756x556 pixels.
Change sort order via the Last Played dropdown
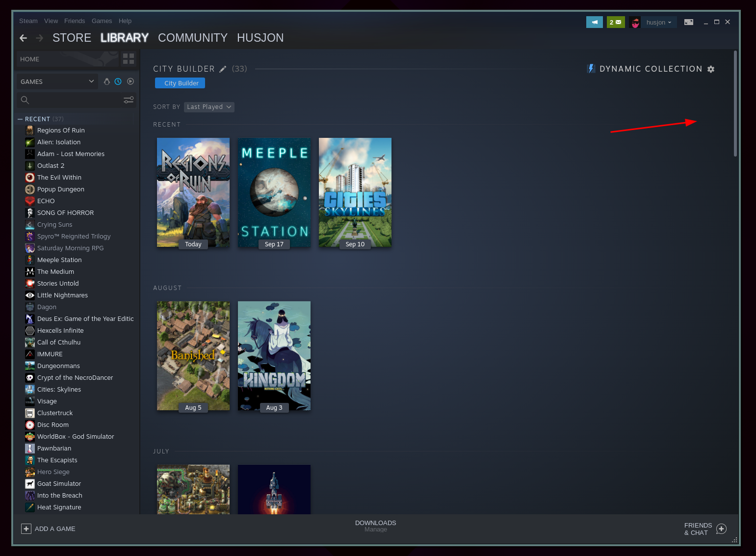[209, 106]
